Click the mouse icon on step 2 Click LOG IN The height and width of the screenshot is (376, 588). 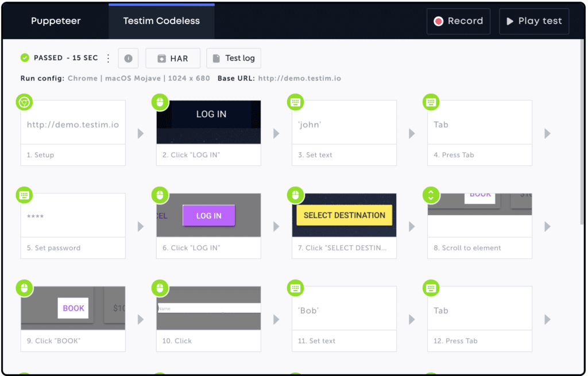click(x=160, y=102)
